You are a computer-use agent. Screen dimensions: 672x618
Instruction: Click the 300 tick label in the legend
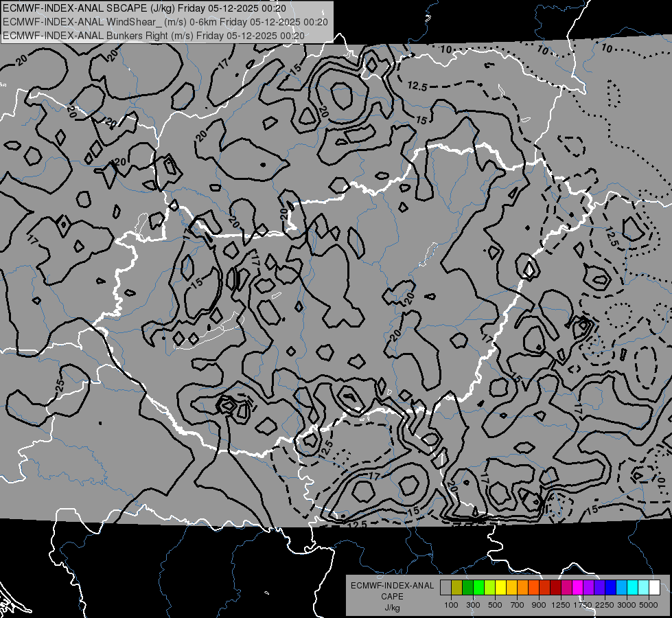(473, 605)
